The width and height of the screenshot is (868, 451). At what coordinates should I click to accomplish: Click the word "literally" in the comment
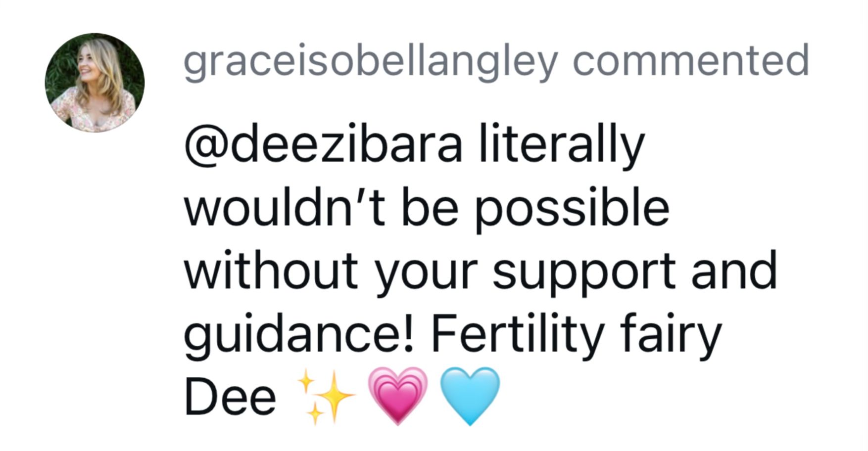tap(562, 145)
